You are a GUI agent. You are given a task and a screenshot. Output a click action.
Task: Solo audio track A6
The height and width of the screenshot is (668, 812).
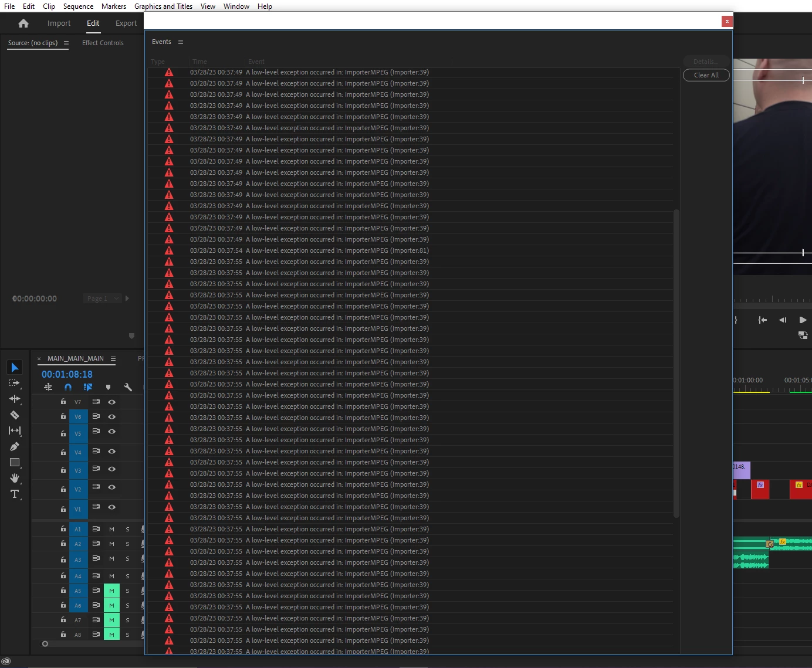tap(127, 605)
